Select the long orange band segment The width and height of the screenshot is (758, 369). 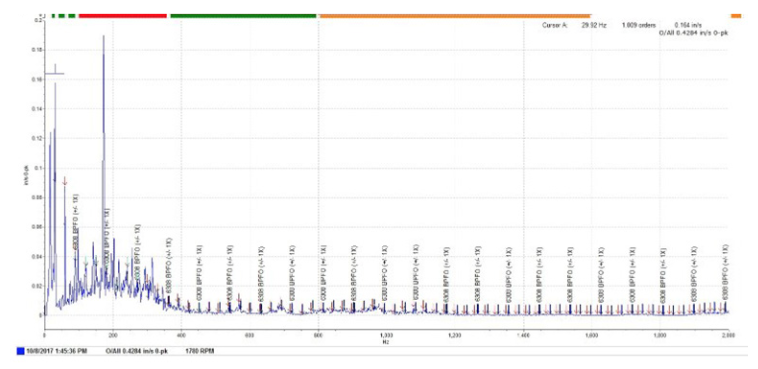pos(455,16)
